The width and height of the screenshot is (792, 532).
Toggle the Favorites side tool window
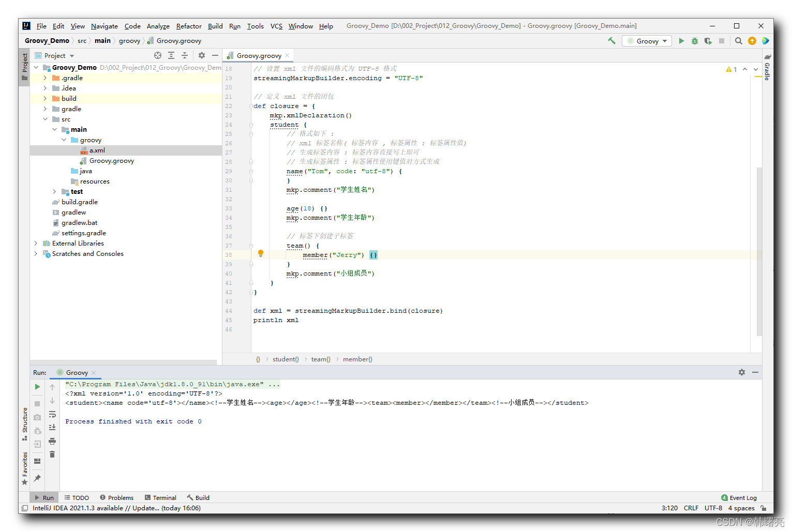pos(24,468)
